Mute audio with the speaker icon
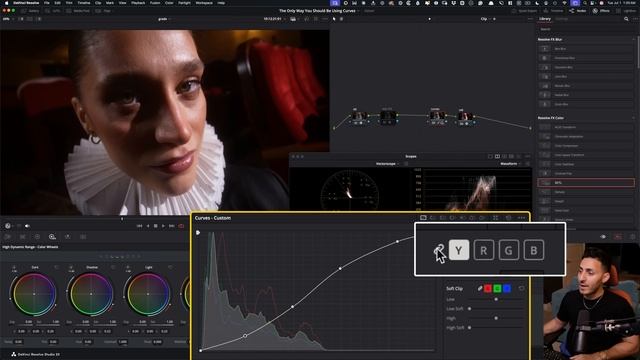Viewport: 640px width, 360px height. pos(27,226)
